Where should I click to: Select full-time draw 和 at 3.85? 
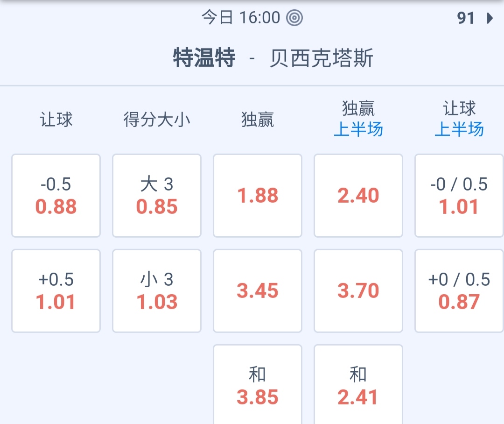(258, 385)
